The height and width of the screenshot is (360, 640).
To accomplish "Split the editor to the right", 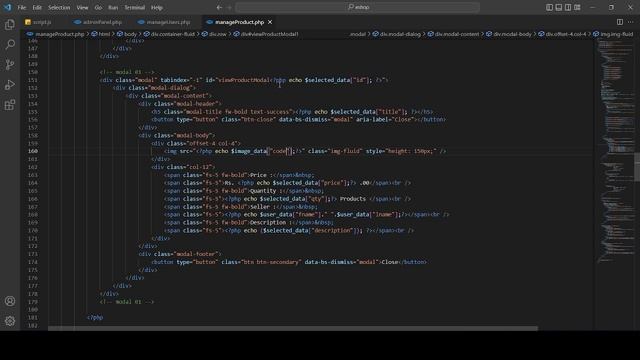I will [620, 22].
